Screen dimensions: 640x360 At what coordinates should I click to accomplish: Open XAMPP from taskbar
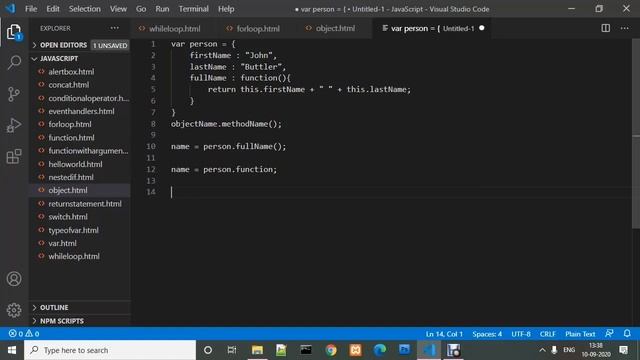coord(356,350)
